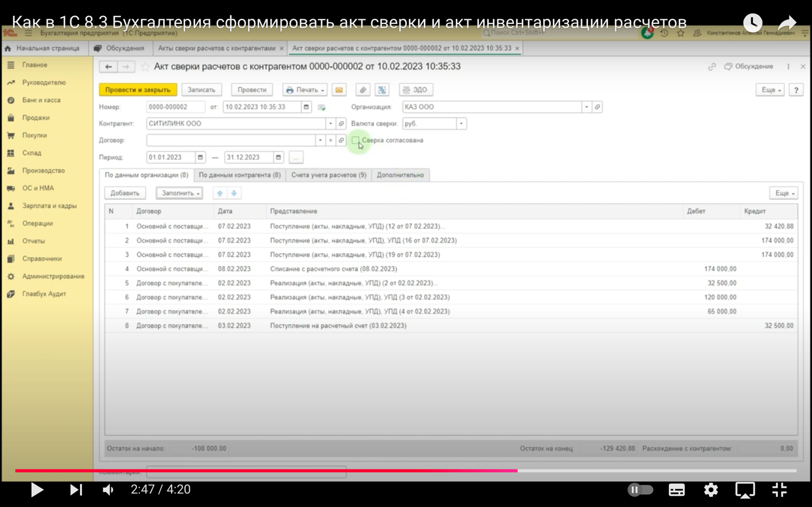Screen dimensions: 812x507
Task: Open Банк и касса section
Action: click(x=41, y=100)
